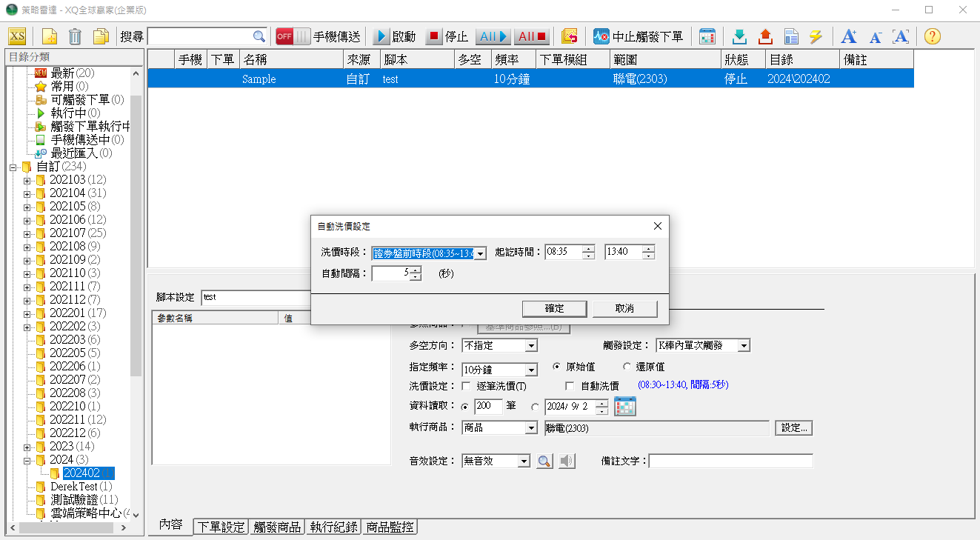Click the 啟動 start play icon
The height and width of the screenshot is (540, 980).
[381, 36]
